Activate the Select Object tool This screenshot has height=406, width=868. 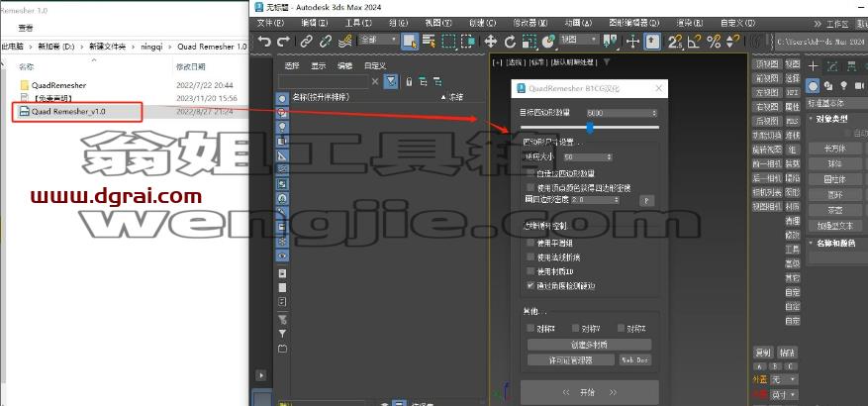tap(410, 41)
